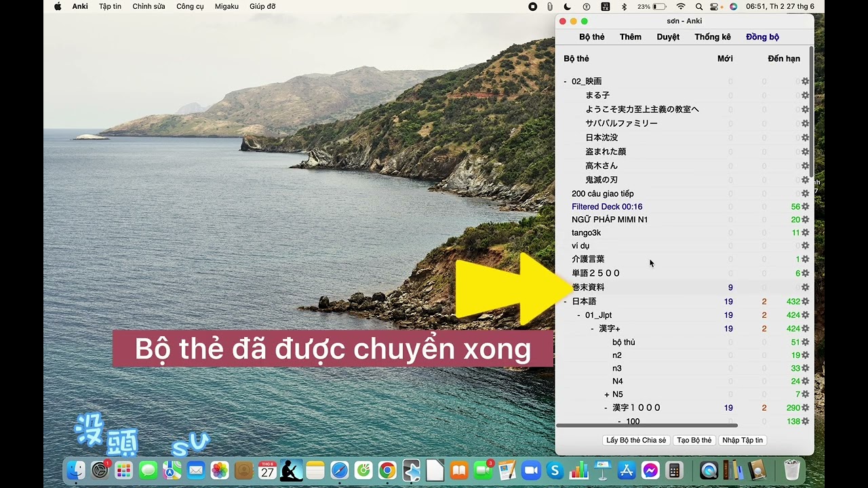
Task: Open the Migaku menu
Action: point(226,6)
